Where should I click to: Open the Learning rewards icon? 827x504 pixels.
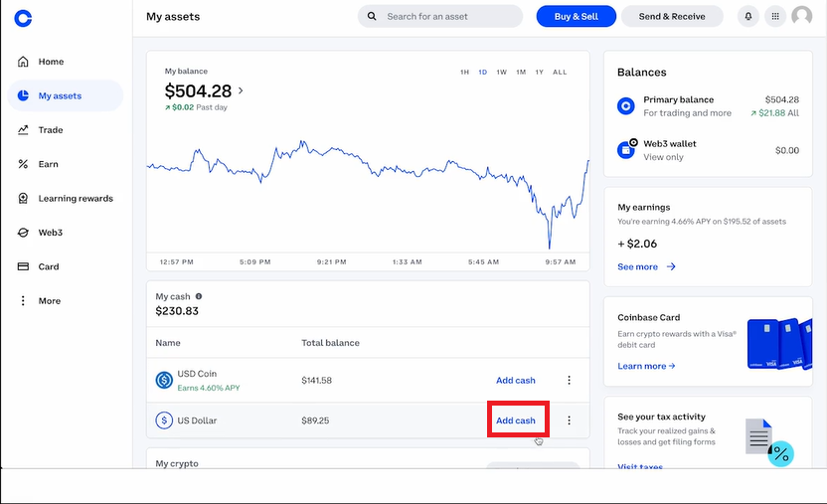coord(23,198)
